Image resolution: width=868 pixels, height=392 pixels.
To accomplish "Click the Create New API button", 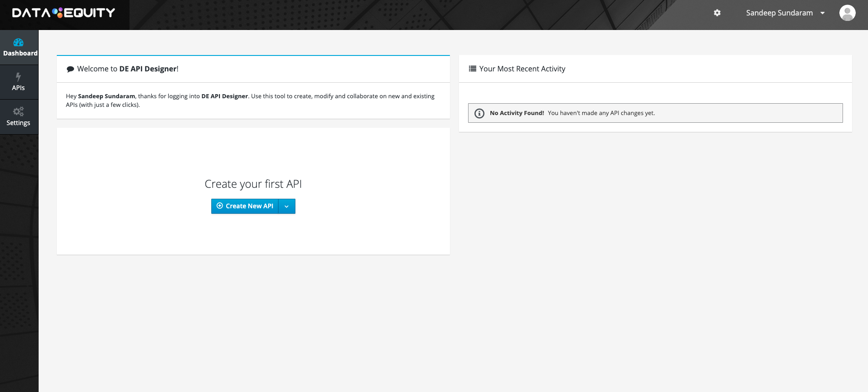I will [x=245, y=206].
